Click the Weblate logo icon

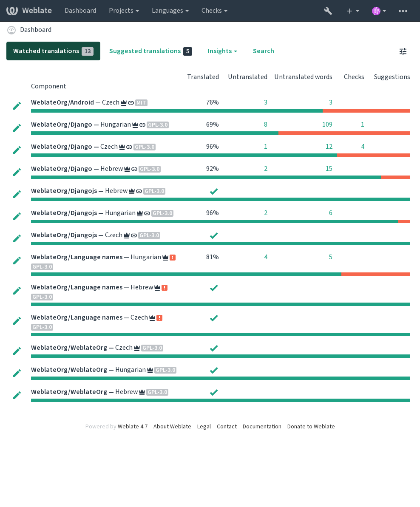click(x=12, y=11)
